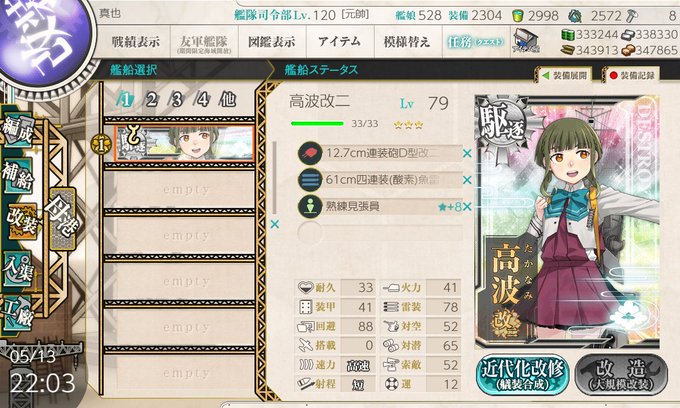This screenshot has height=408, width=680.
Task: Open the アイテム item menu
Action: point(340,42)
